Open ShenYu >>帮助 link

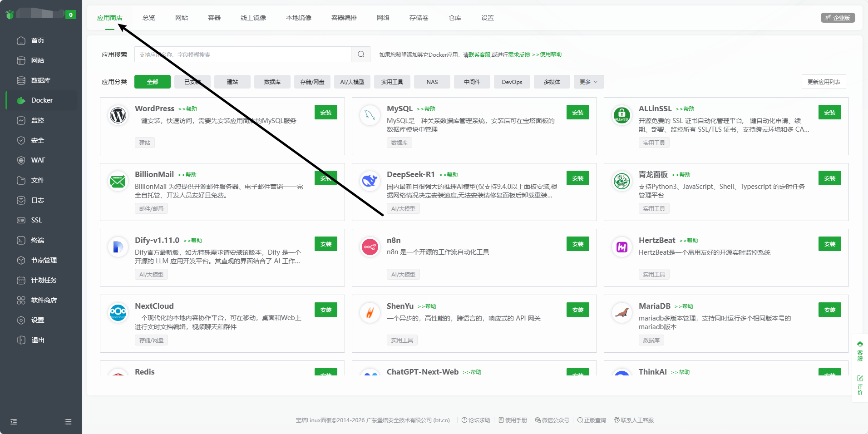(427, 306)
